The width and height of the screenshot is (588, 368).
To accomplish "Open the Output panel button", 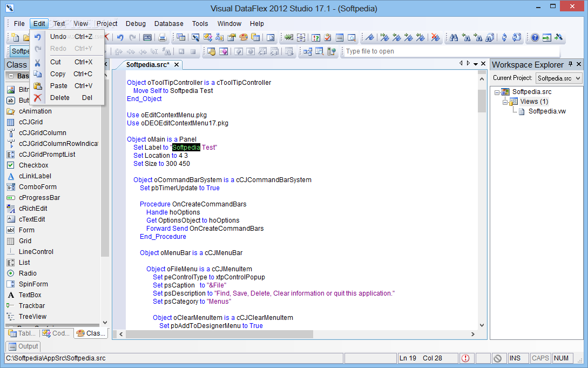I will tap(23, 346).
